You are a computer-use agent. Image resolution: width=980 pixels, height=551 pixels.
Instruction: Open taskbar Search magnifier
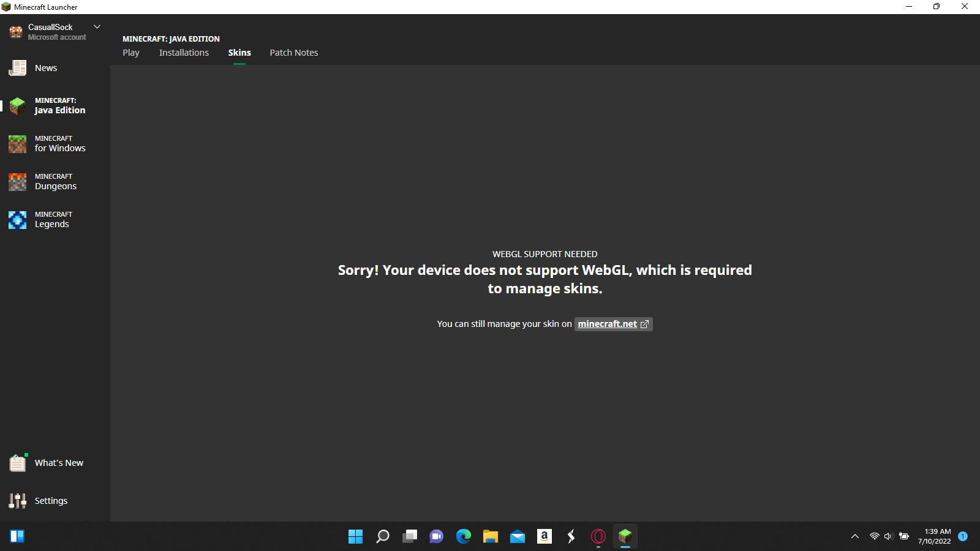383,536
